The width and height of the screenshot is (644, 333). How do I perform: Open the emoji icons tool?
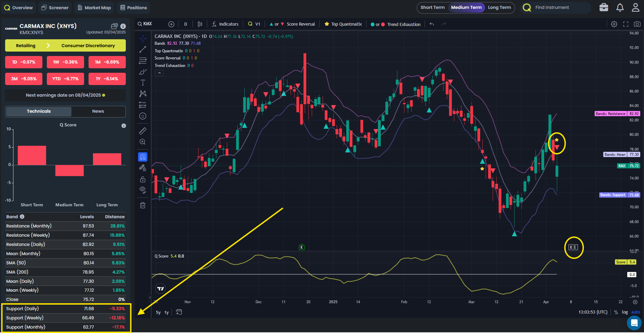pos(143,116)
